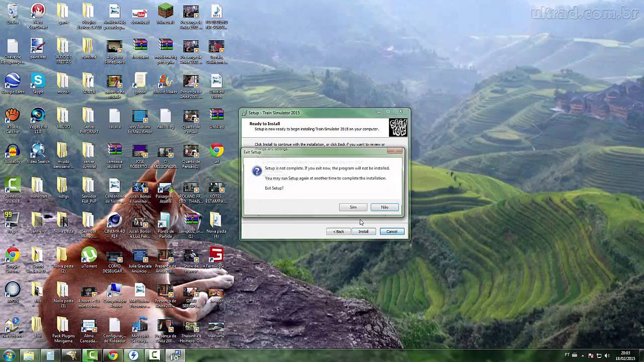Click the blue lightning-bolt taskbar icon
Viewport: 644px width, 362px height.
pos(133,355)
